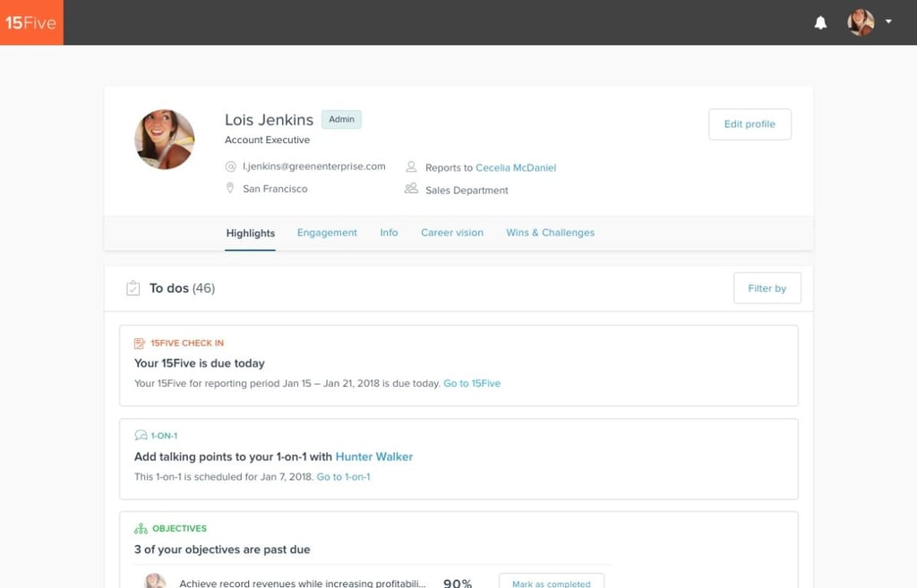Click Mark as completed for objective
This screenshot has height=588, width=917.
551,583
